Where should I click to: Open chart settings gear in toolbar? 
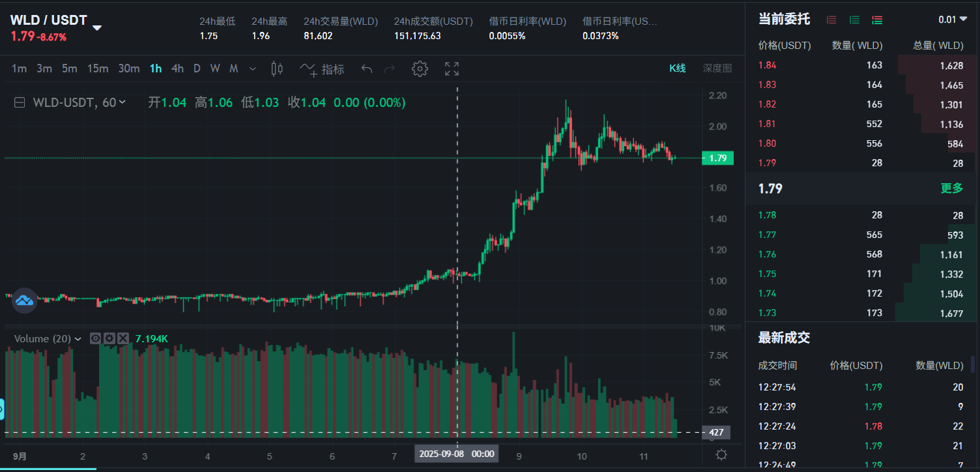click(420, 69)
